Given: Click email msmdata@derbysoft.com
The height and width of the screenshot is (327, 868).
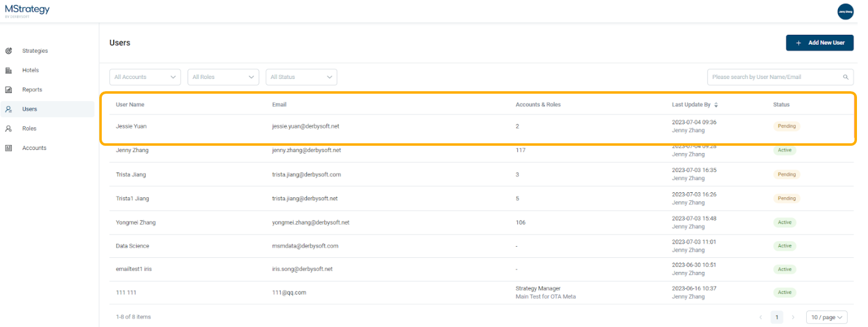Looking at the screenshot, I should pyautogui.click(x=305, y=246).
